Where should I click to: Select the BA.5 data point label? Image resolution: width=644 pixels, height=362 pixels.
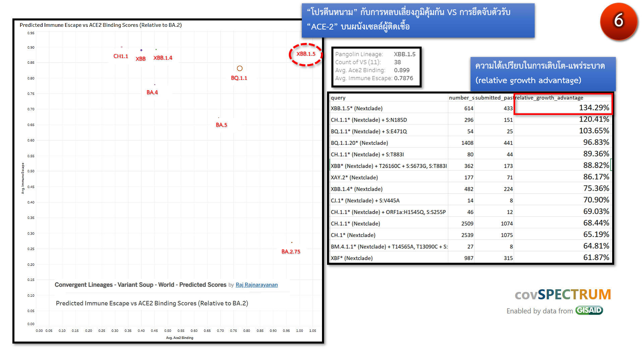coord(221,125)
